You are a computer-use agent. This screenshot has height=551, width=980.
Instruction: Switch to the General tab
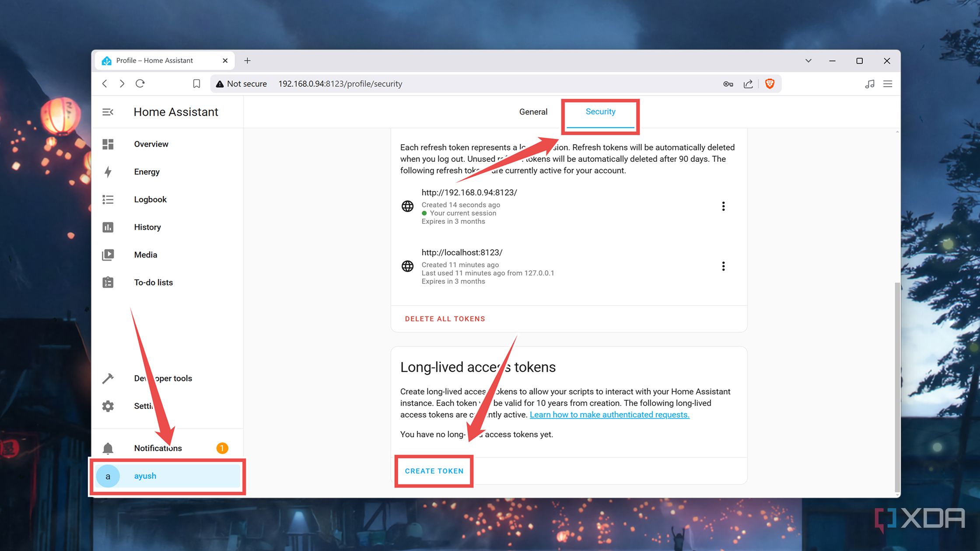point(533,112)
